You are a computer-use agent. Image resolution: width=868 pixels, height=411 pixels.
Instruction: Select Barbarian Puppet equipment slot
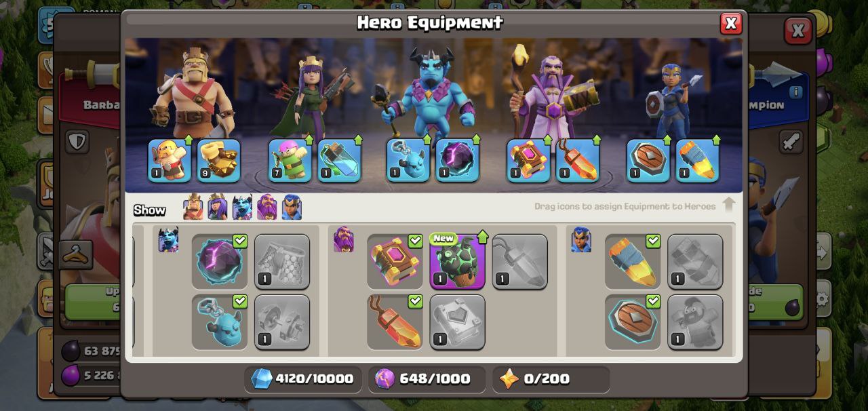[170, 161]
